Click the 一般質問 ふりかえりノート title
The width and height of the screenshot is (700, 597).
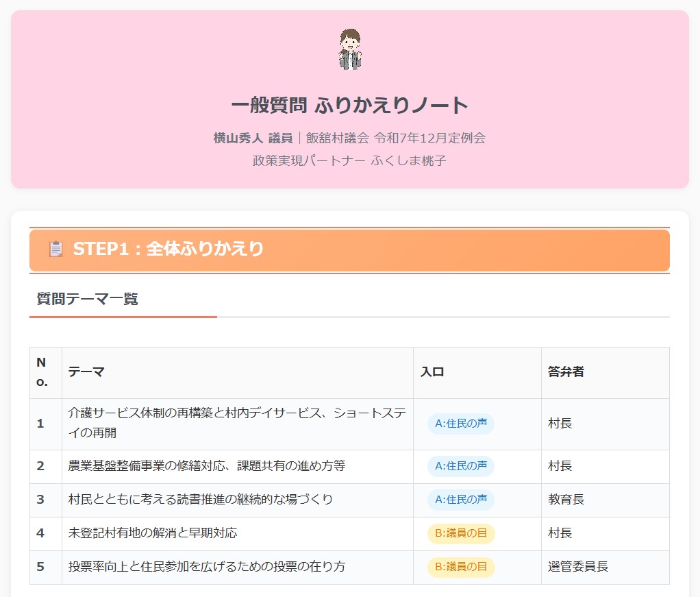pos(350,106)
